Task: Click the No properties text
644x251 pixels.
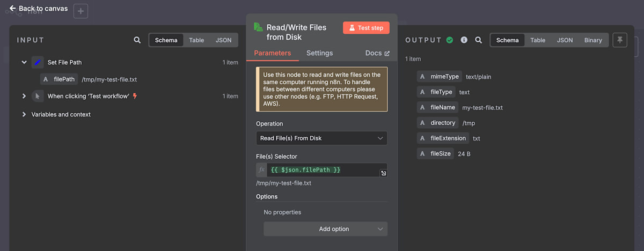Action: pos(282,212)
